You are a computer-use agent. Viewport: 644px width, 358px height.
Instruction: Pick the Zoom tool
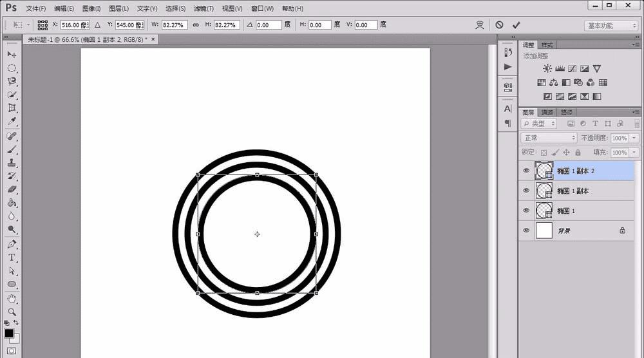[12, 312]
